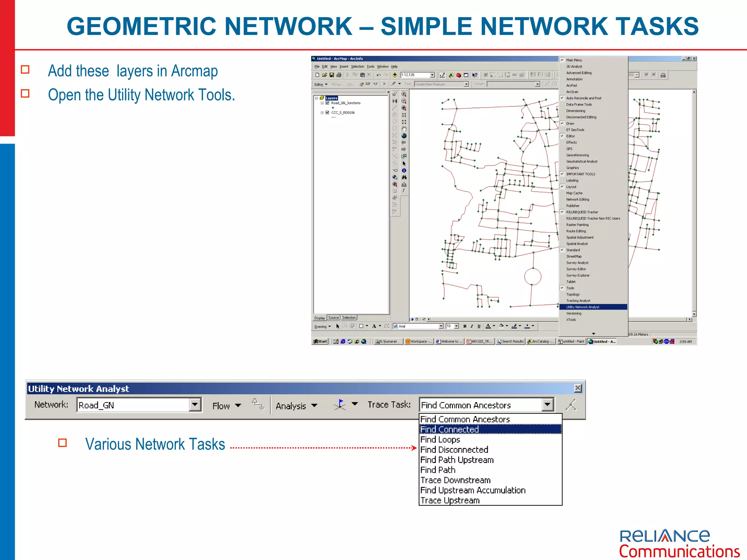Screen dimensions: 747x560
Task: Open the Flow dropdown menu
Action: tap(227, 406)
